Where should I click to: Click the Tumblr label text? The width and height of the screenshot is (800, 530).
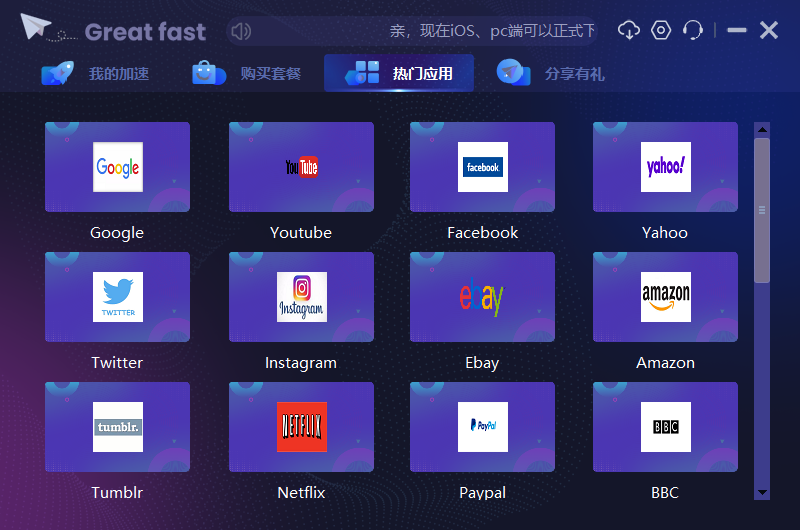click(117, 493)
